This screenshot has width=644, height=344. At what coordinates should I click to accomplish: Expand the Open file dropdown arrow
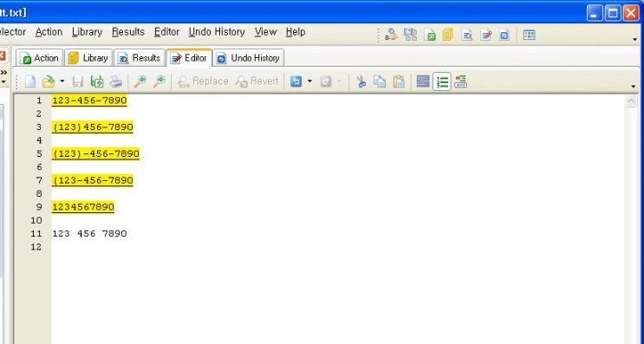[x=62, y=81]
